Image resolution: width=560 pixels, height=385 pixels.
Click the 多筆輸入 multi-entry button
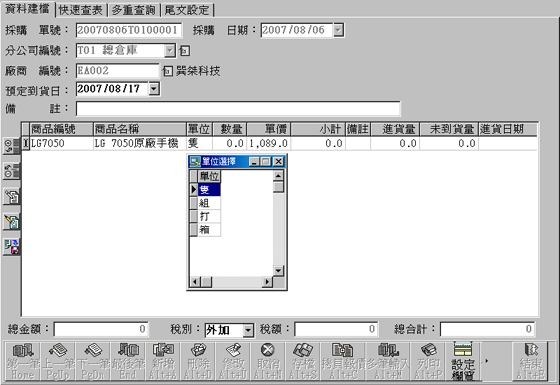(x=388, y=361)
